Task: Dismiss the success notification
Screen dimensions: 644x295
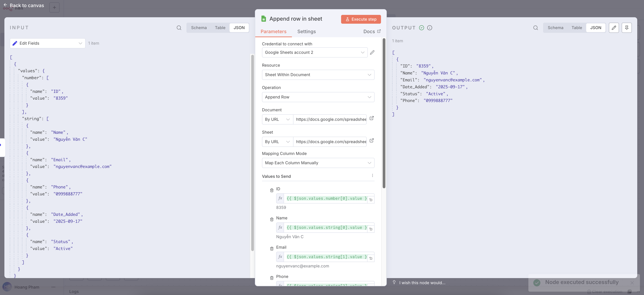Action: [x=632, y=283]
